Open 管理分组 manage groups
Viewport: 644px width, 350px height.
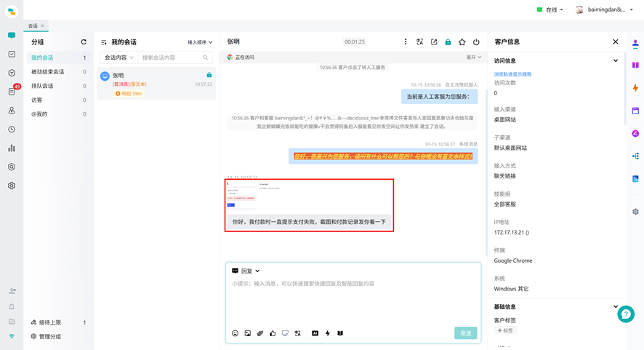46,336
